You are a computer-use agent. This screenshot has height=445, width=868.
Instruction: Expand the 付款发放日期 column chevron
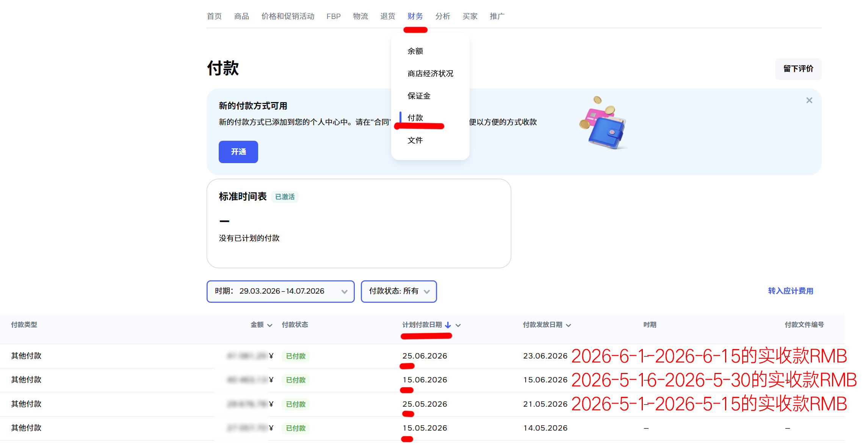568,325
